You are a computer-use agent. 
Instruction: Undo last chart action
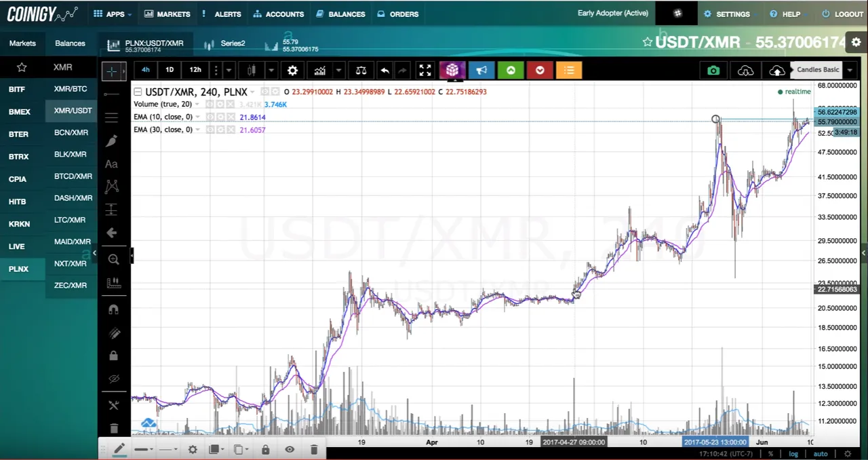click(x=384, y=70)
